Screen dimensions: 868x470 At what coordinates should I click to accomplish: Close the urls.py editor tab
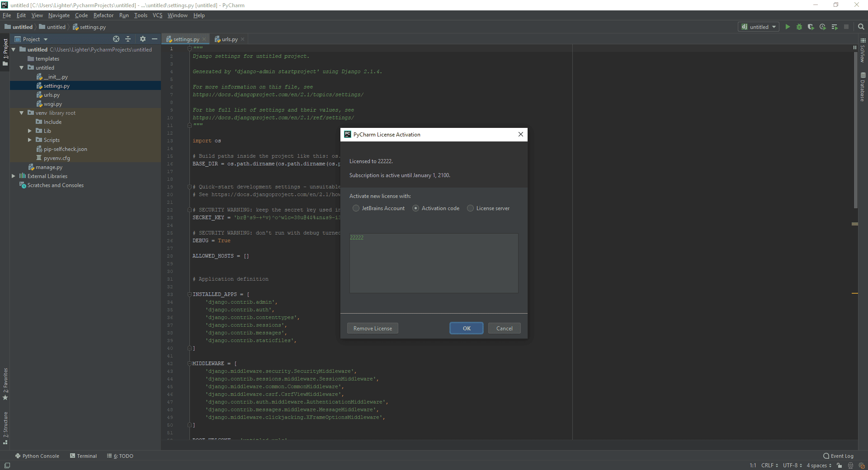click(243, 39)
